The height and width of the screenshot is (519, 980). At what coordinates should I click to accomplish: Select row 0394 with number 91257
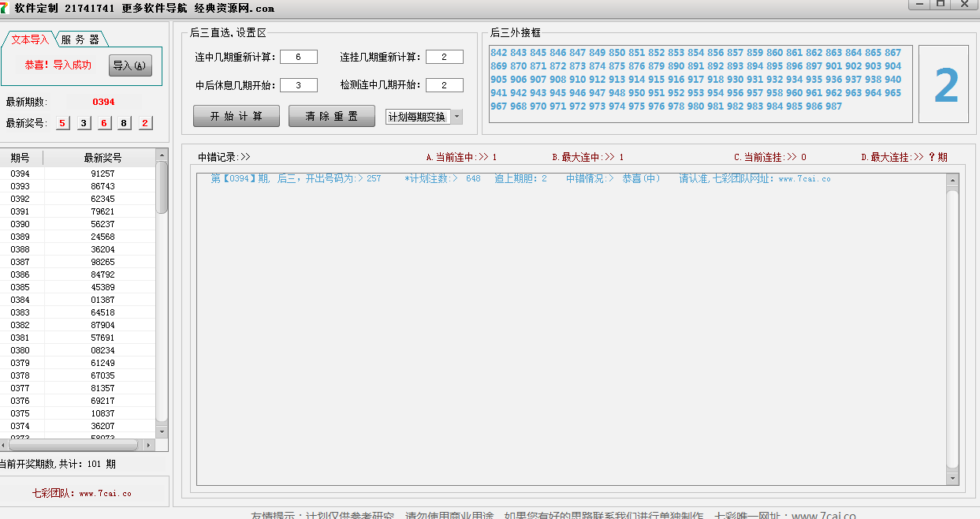coord(77,174)
